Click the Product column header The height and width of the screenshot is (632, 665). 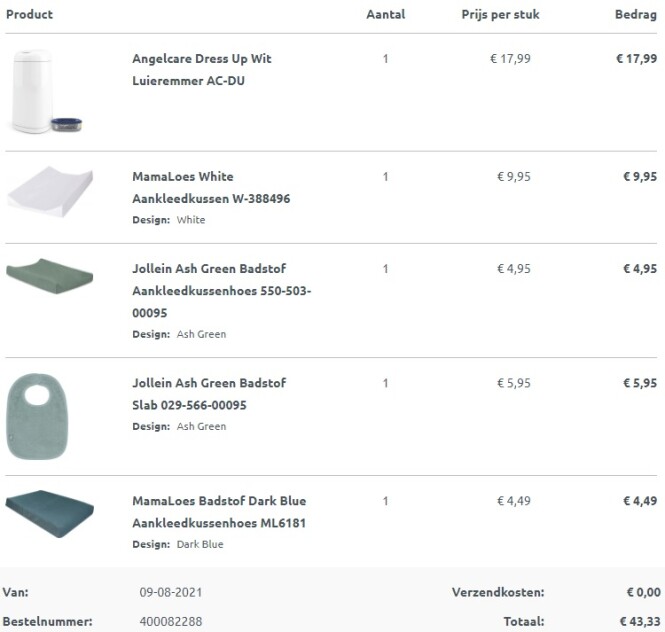(30, 15)
